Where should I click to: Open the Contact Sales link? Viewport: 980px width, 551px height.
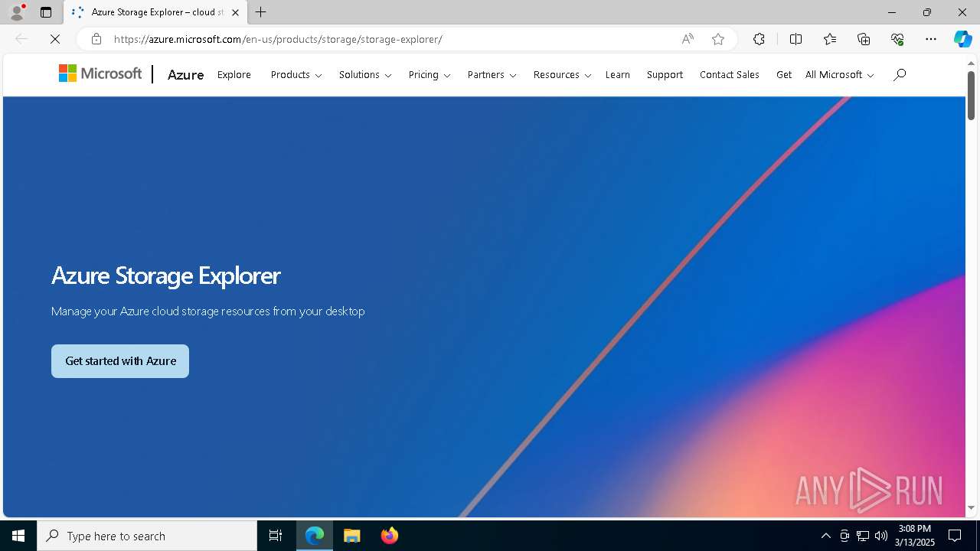tap(730, 74)
